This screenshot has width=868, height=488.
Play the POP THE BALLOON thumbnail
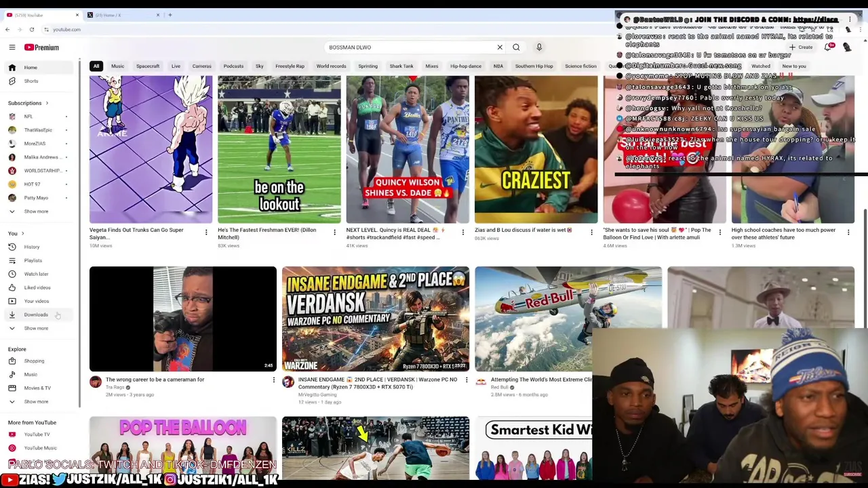point(183,448)
